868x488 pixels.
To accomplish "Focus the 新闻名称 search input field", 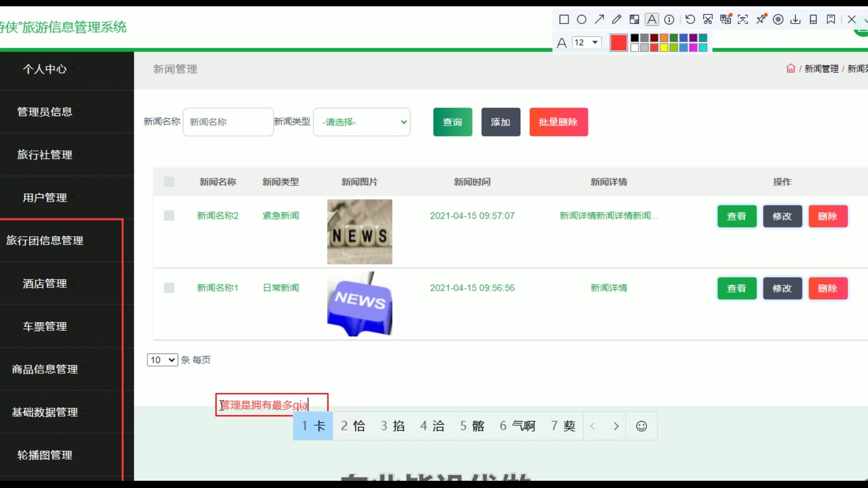I will [x=228, y=122].
